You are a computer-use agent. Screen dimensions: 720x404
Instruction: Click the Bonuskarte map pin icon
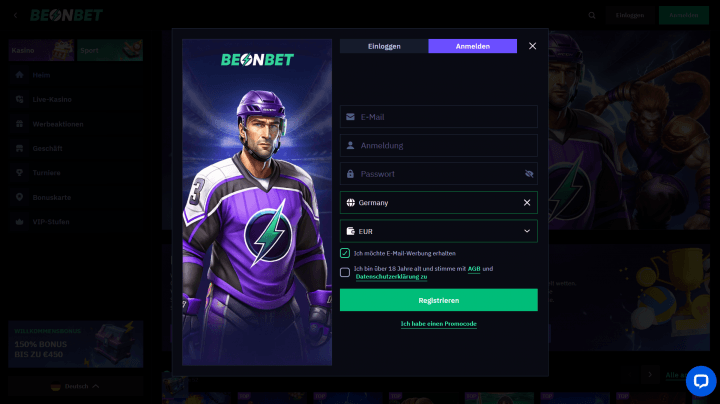(x=19, y=197)
